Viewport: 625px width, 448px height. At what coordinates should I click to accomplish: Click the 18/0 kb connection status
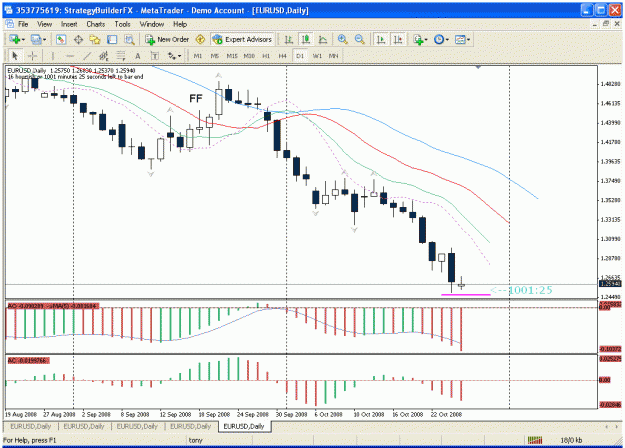pos(571,440)
